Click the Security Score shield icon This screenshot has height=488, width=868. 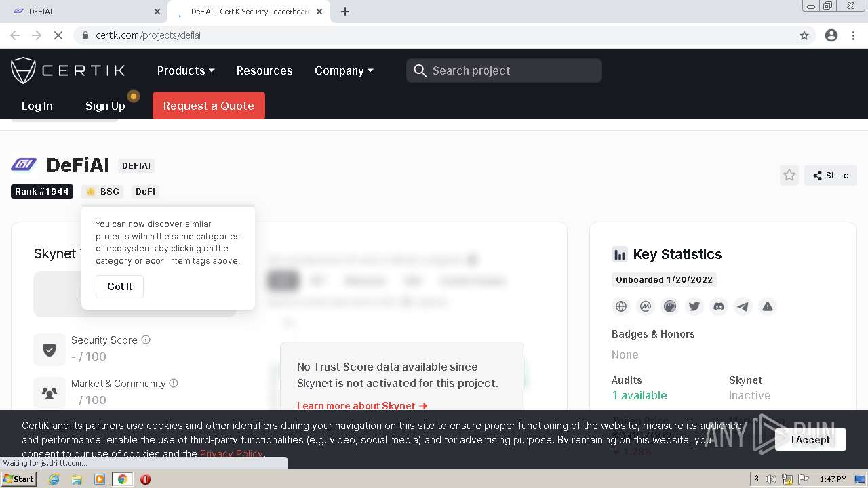[x=50, y=350]
